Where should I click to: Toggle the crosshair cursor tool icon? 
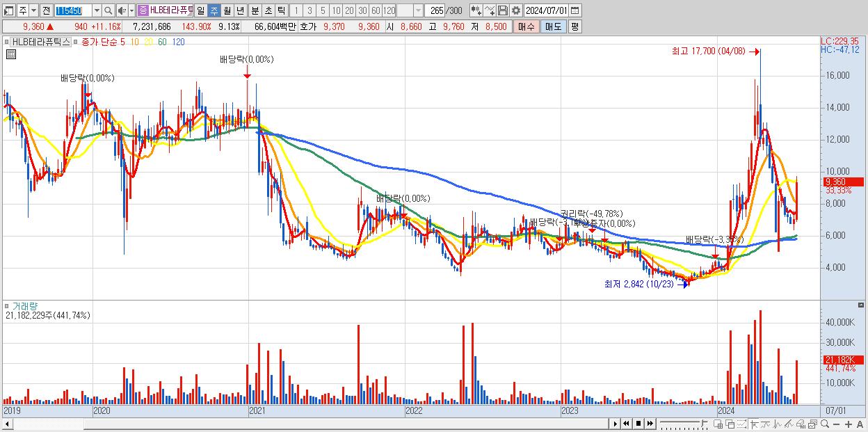point(754,424)
